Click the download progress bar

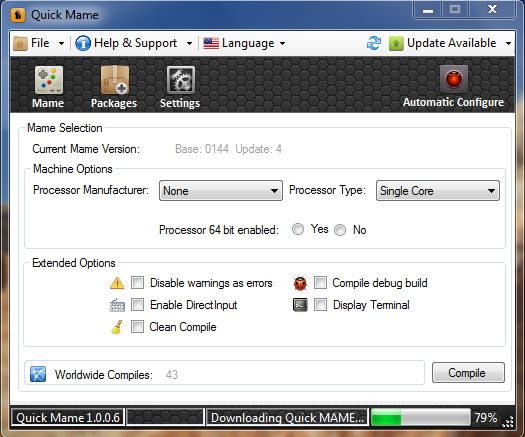click(421, 418)
